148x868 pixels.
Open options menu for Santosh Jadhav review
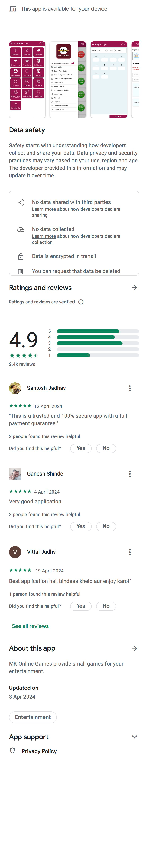(x=130, y=388)
